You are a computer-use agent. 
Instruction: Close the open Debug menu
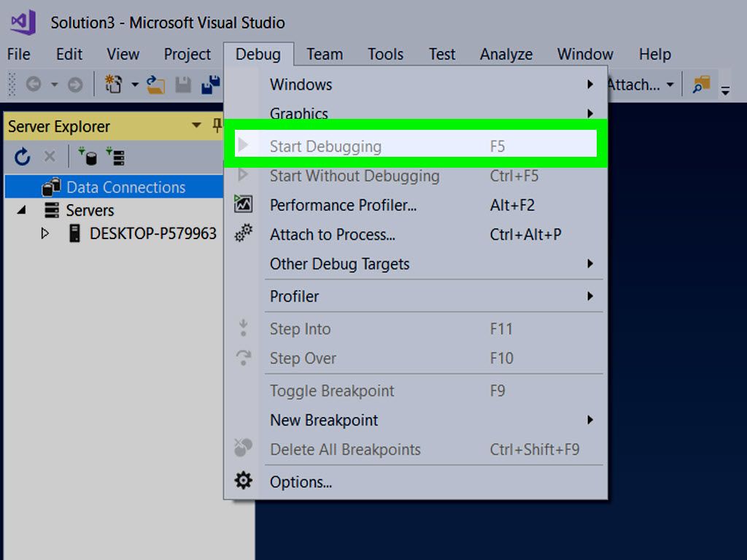click(258, 54)
